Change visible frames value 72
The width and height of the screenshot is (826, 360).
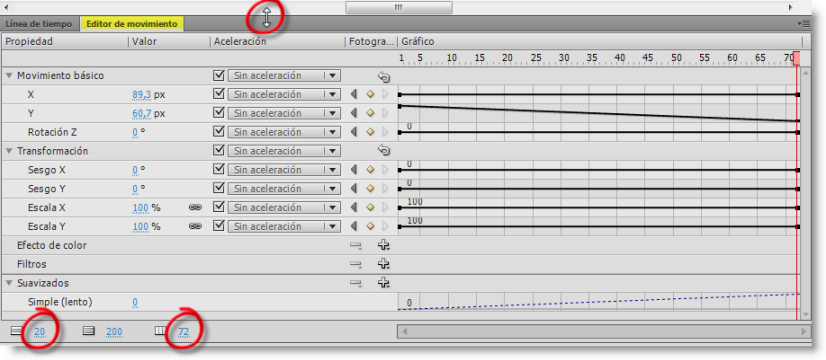pos(184,332)
